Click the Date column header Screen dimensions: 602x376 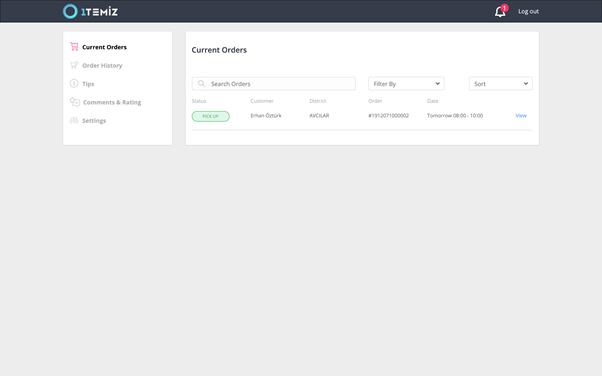432,101
